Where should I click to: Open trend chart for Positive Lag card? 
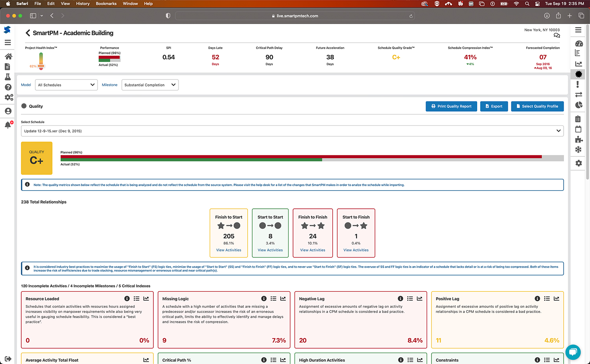click(557, 299)
